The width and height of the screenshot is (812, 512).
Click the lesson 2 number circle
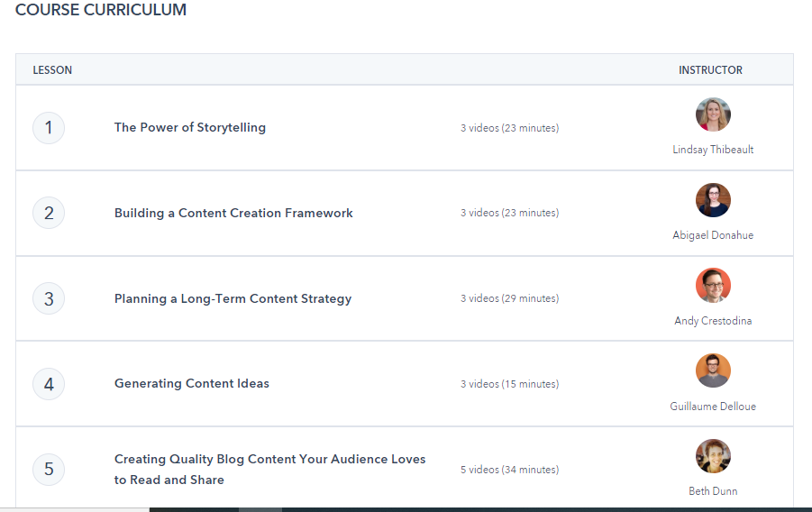click(x=49, y=214)
